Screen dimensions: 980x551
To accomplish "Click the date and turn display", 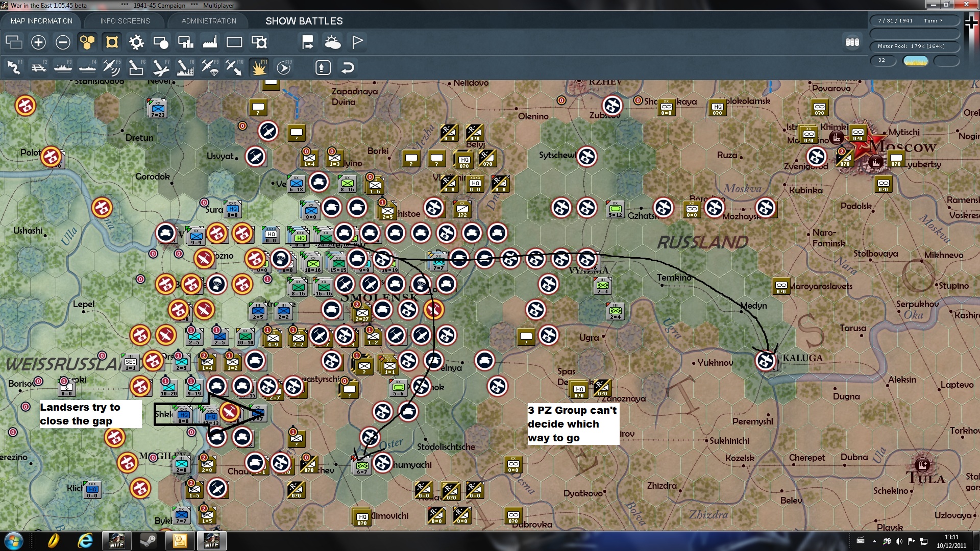I will click(914, 21).
